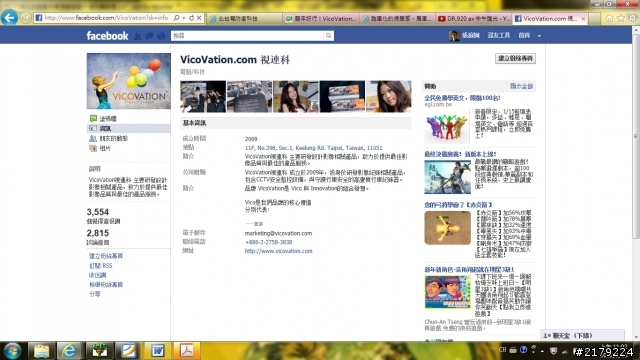Open the Facebook account dropdown arrow
The image size is (640, 360).
click(539, 36)
